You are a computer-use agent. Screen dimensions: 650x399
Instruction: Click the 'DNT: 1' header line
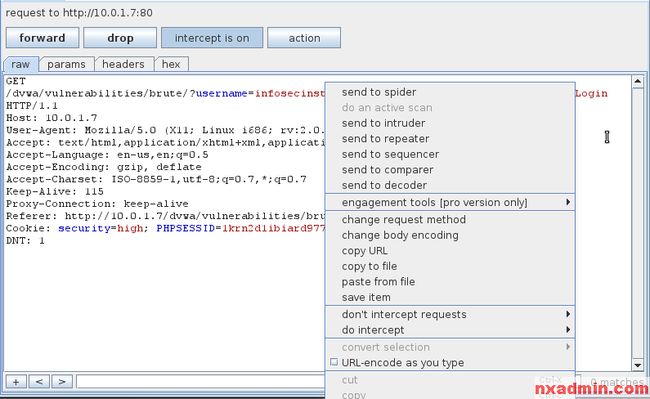[x=25, y=241]
